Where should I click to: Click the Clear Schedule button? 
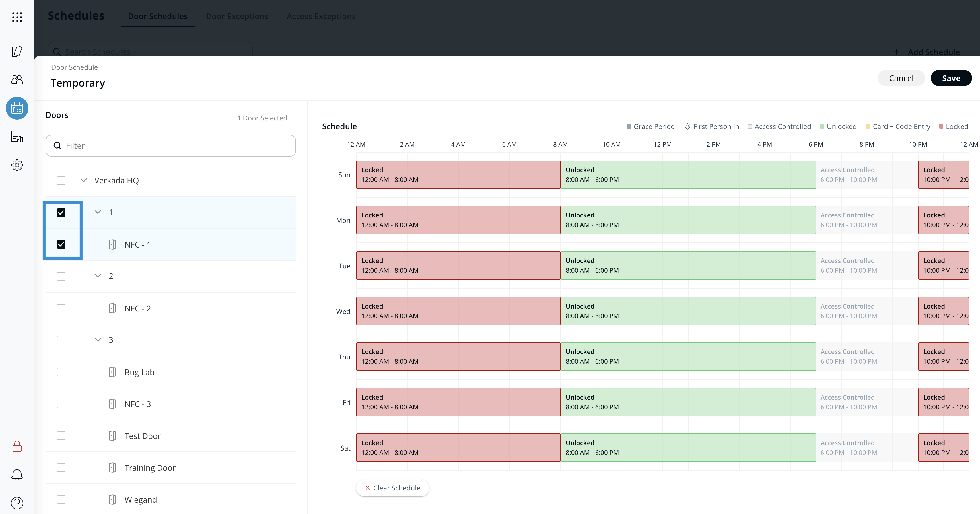[393, 488]
